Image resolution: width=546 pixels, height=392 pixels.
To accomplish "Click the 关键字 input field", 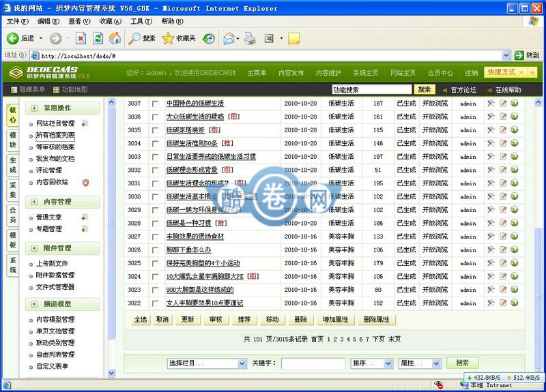I will point(313,363).
